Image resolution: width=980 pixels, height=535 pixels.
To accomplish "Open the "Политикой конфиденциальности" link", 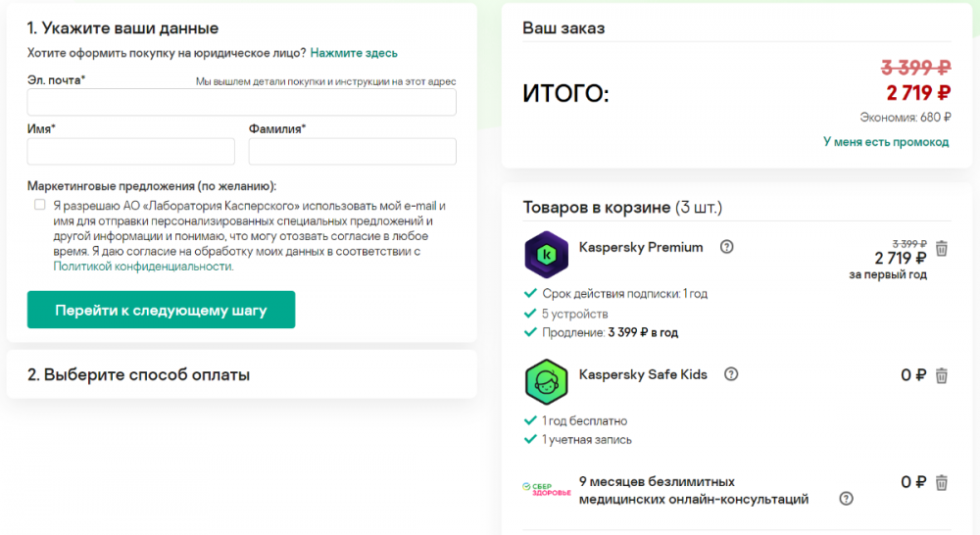I will pyautogui.click(x=143, y=266).
